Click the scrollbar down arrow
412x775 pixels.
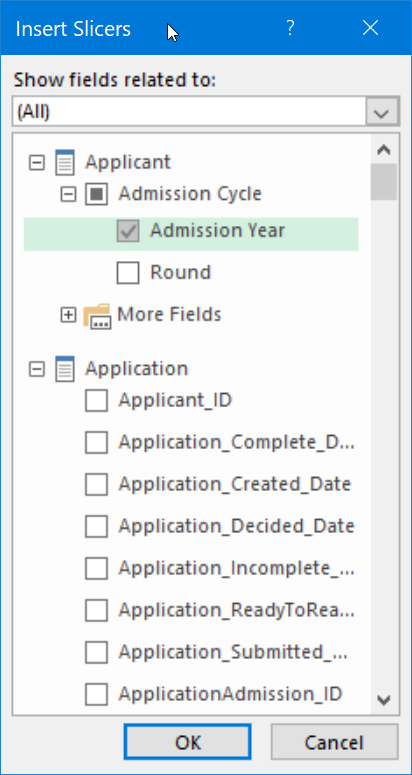coord(384,699)
